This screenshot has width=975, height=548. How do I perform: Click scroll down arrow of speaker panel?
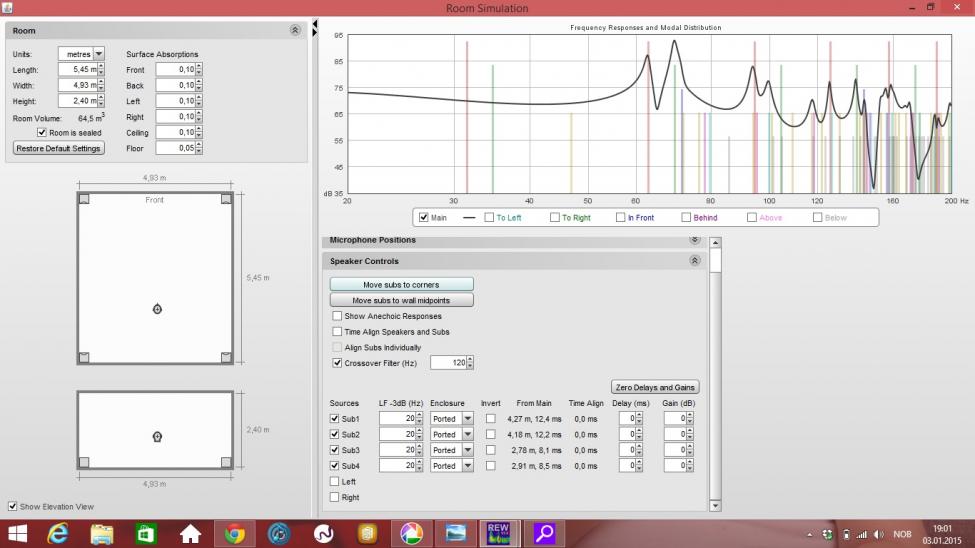coord(715,506)
